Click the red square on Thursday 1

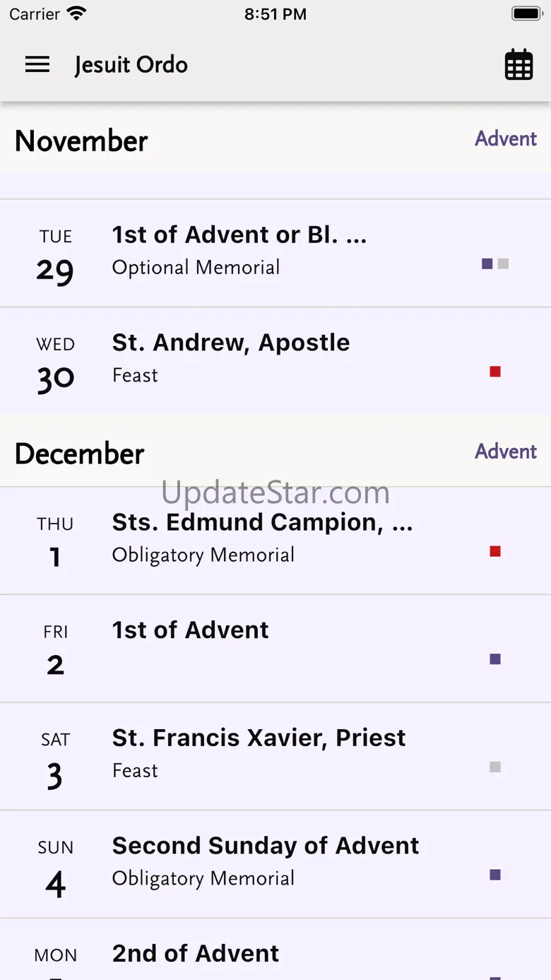click(495, 552)
